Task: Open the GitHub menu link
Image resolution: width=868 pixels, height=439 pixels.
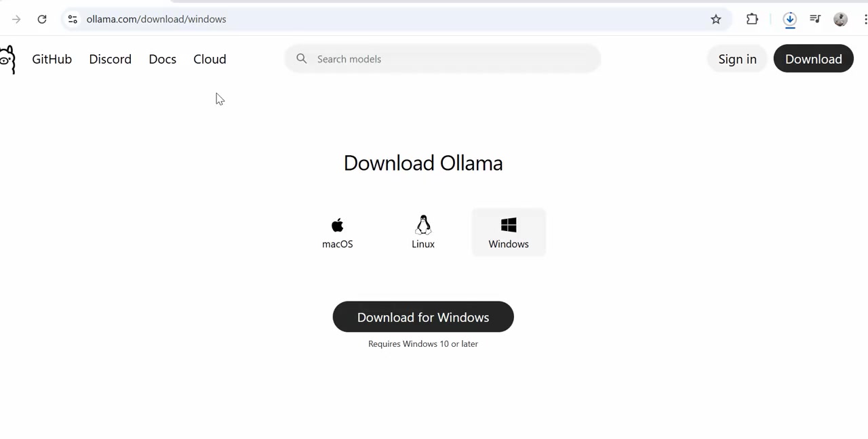Action: coord(52,59)
